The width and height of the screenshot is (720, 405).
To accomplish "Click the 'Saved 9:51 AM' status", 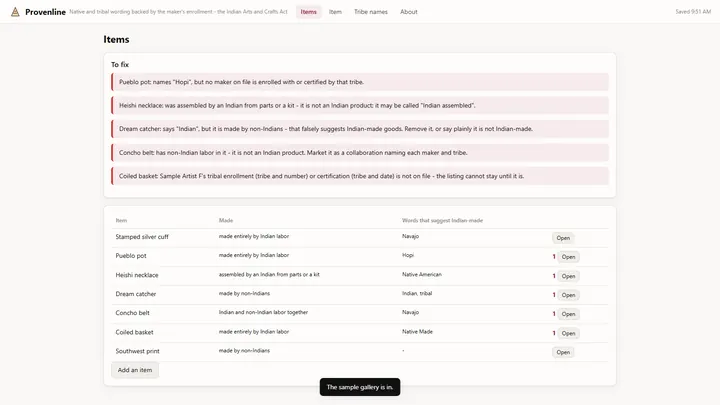I will (x=693, y=12).
